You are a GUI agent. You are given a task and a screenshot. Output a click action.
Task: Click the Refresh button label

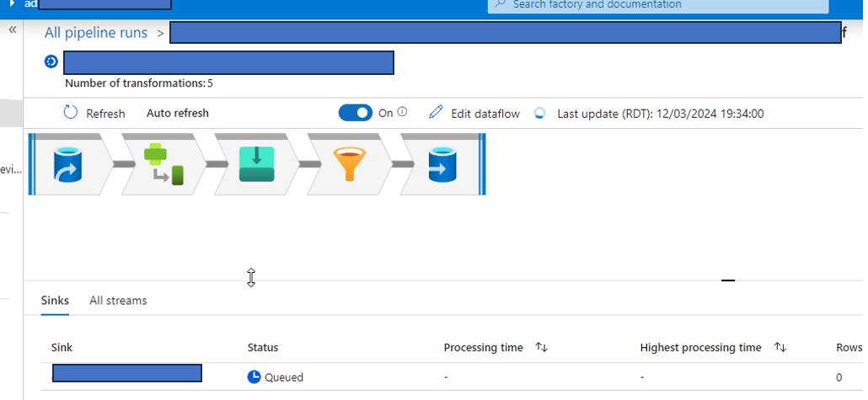click(105, 114)
